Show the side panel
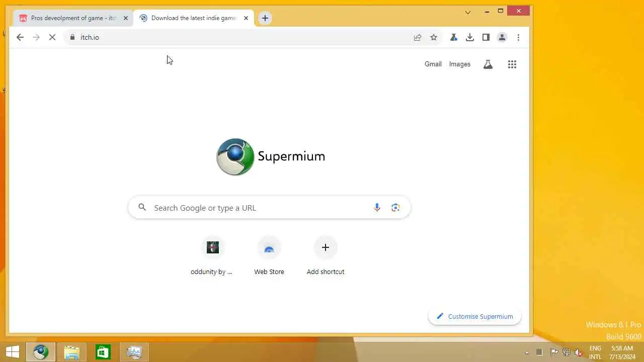 tap(486, 37)
